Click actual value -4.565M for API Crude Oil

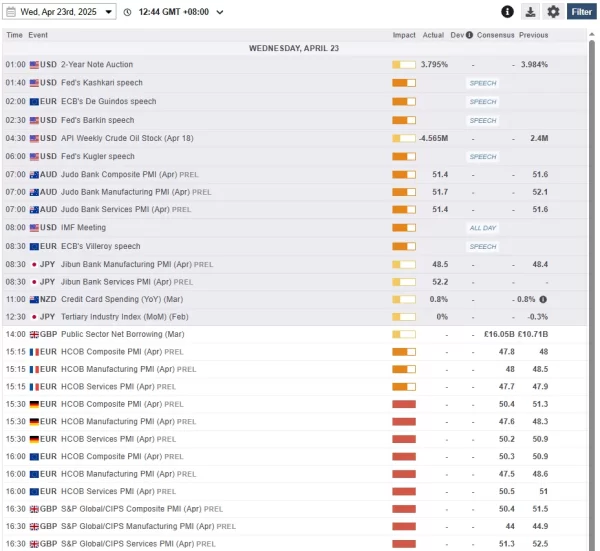[434, 138]
